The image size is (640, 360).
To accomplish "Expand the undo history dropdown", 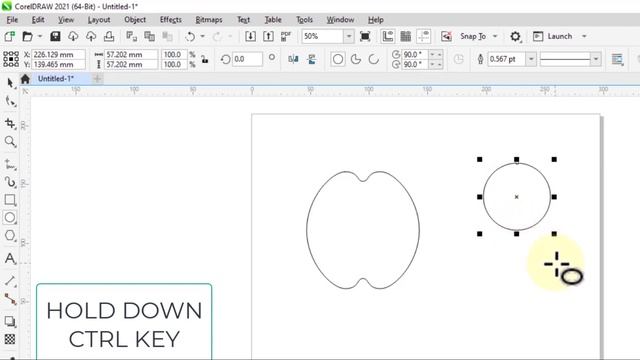I will [x=202, y=36].
